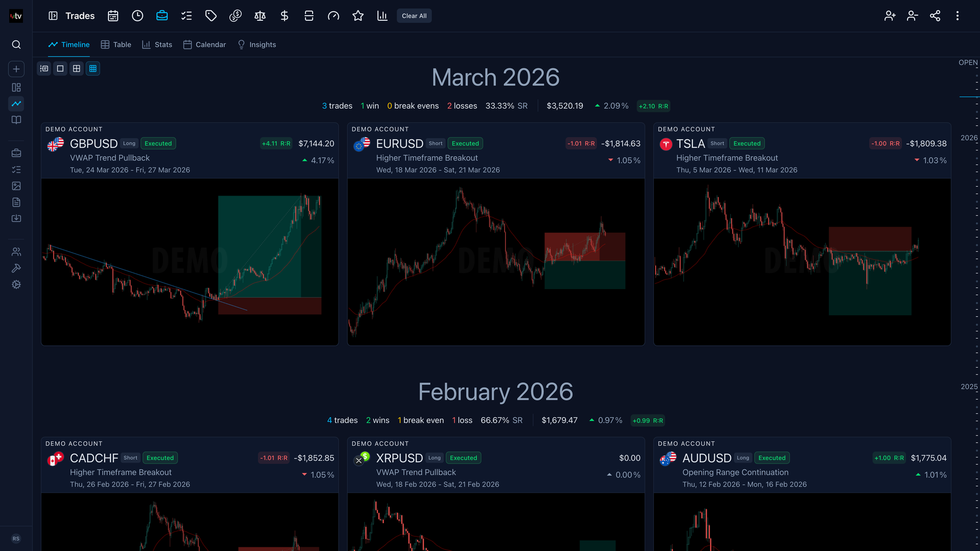The width and height of the screenshot is (980, 551).
Task: Switch to the Stats tab
Action: click(157, 45)
